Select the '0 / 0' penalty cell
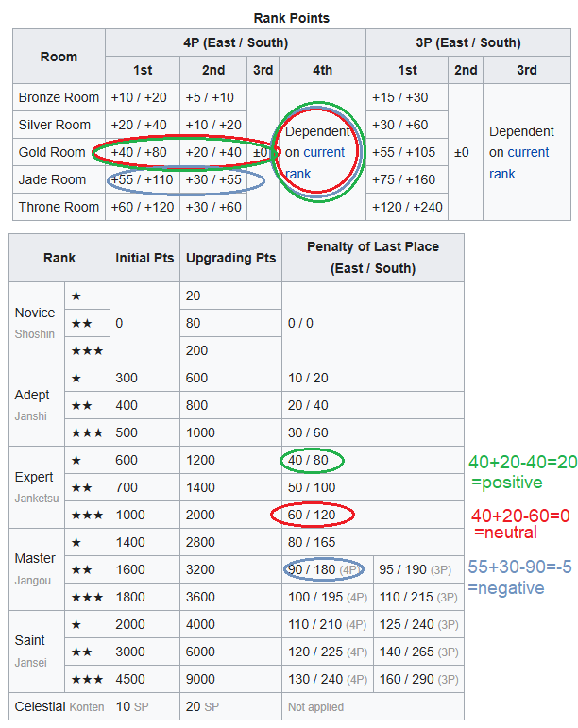578x728 pixels. 373,323
